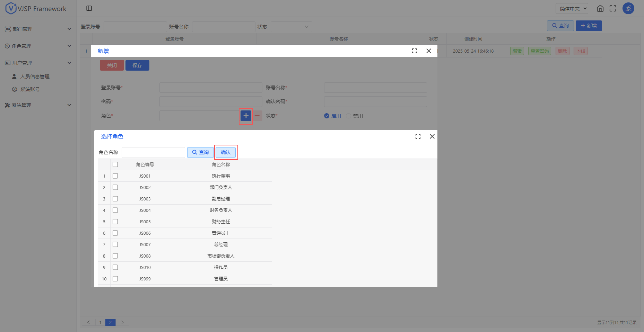Check the box for role JS001

pyautogui.click(x=115, y=176)
